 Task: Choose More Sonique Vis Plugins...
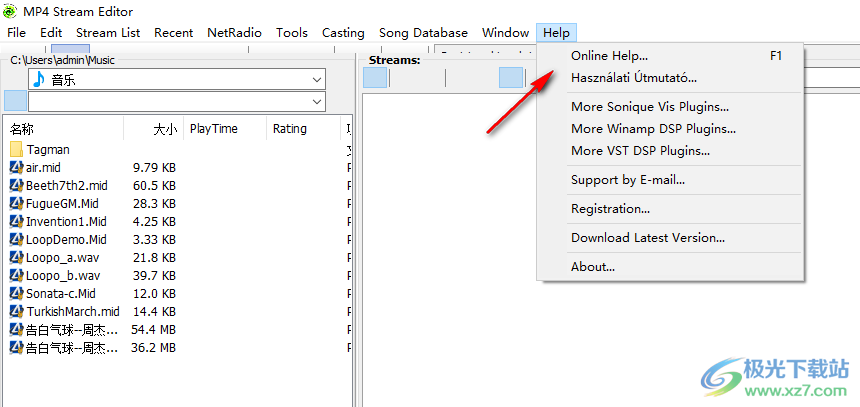670,107
